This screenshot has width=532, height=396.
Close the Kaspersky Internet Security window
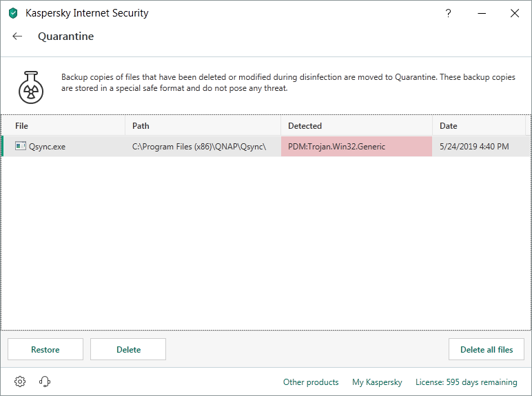tap(515, 13)
